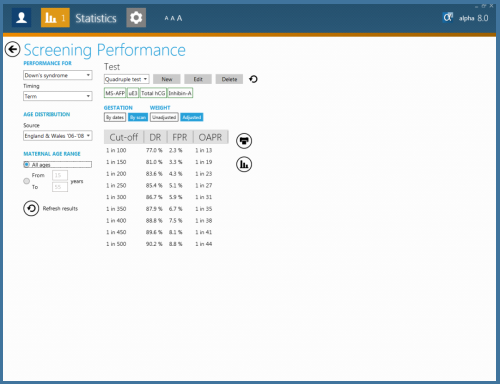Image resolution: width=500 pixels, height=384 pixels.
Task: Click the MS-AFP marker tag
Action: tap(115, 93)
